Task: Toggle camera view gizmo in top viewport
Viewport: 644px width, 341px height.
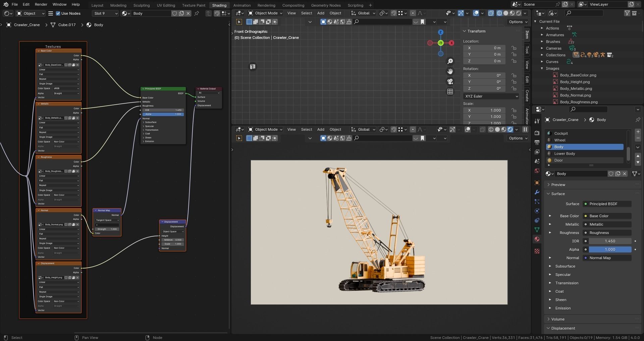Action: pos(450,81)
